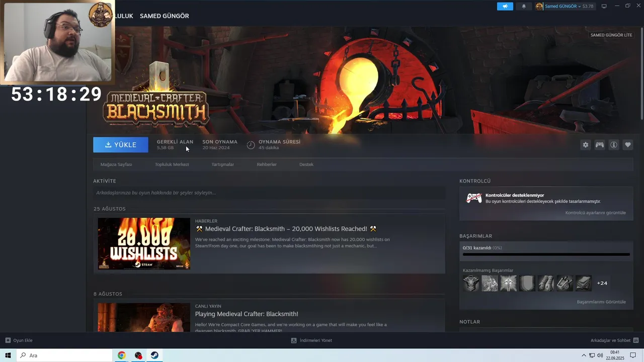Click SON OYNAMA 20 Haz 2024 text

click(220, 145)
